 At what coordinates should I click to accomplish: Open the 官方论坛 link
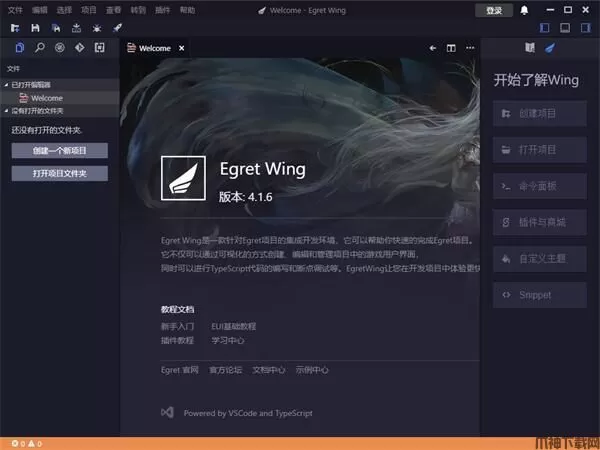point(226,370)
